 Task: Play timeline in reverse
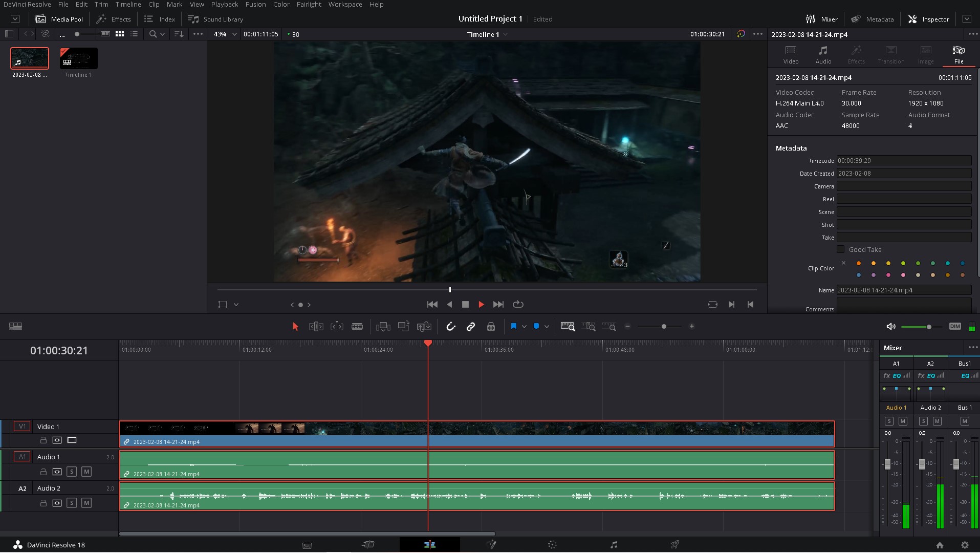[x=449, y=304]
